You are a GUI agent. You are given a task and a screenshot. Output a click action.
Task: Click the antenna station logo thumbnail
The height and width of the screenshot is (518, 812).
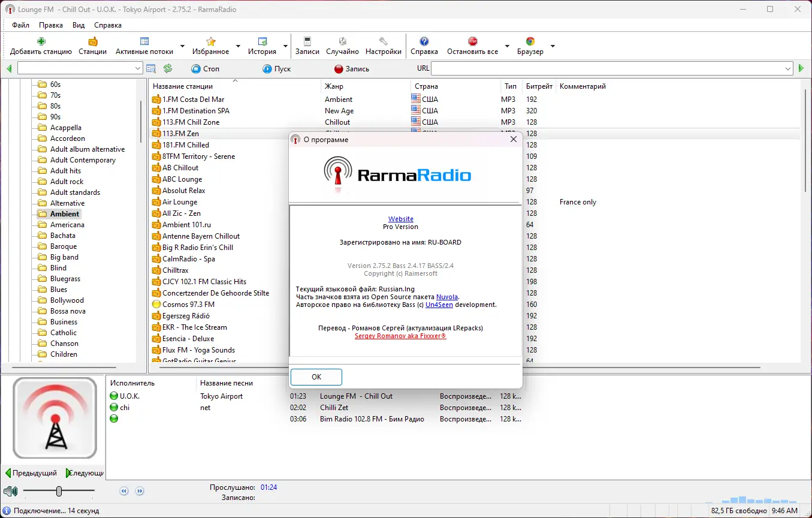pyautogui.click(x=55, y=419)
